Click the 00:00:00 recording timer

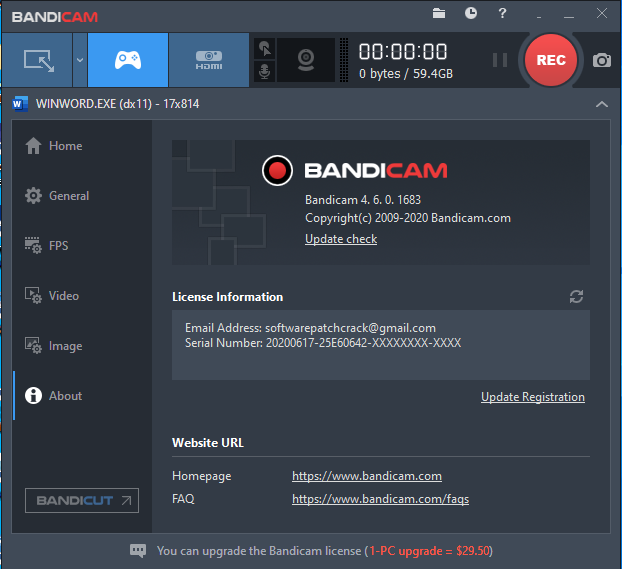pos(403,52)
